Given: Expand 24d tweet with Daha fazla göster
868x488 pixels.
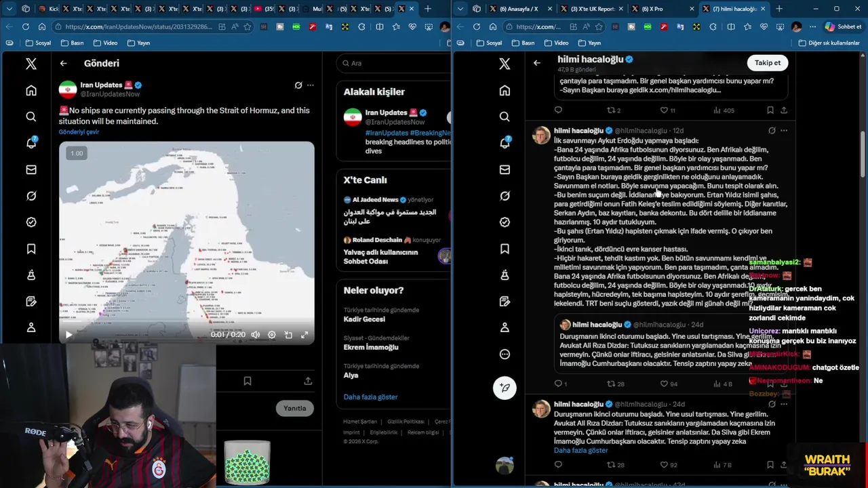Looking at the screenshot, I should point(580,451).
